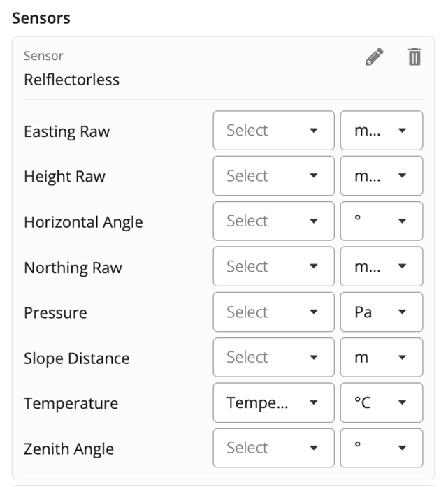Change the Height Raw unit dropdown
448x487 pixels.
[x=382, y=176]
